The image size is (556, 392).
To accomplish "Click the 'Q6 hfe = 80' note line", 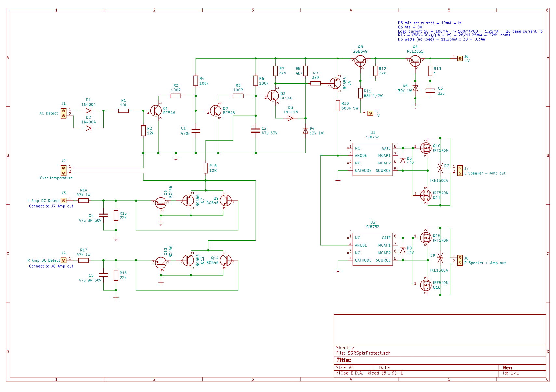I will tap(410, 27).
